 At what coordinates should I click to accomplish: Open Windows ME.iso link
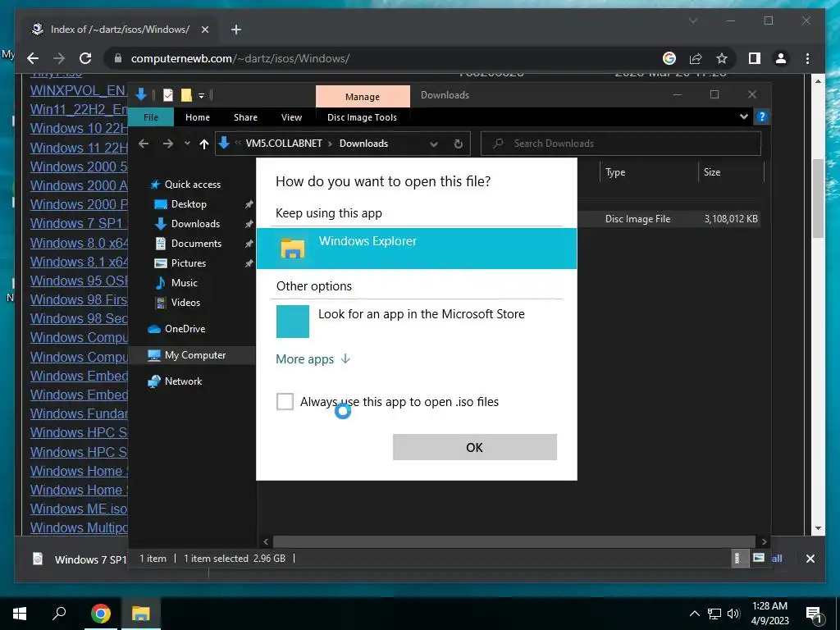[79, 509]
